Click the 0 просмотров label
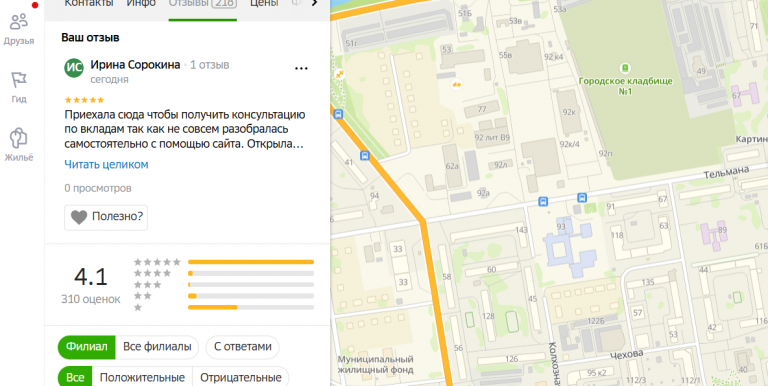This screenshot has height=386, width=768. (x=98, y=188)
